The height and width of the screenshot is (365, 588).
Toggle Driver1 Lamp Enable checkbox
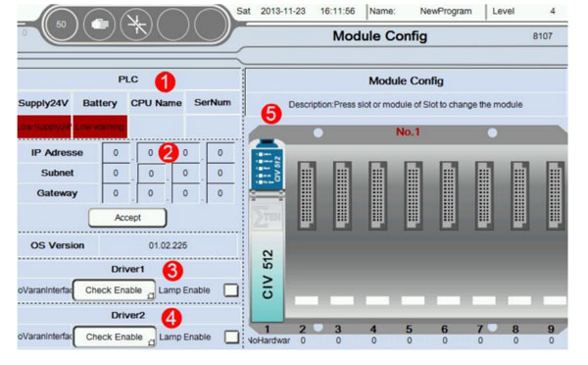click(231, 290)
